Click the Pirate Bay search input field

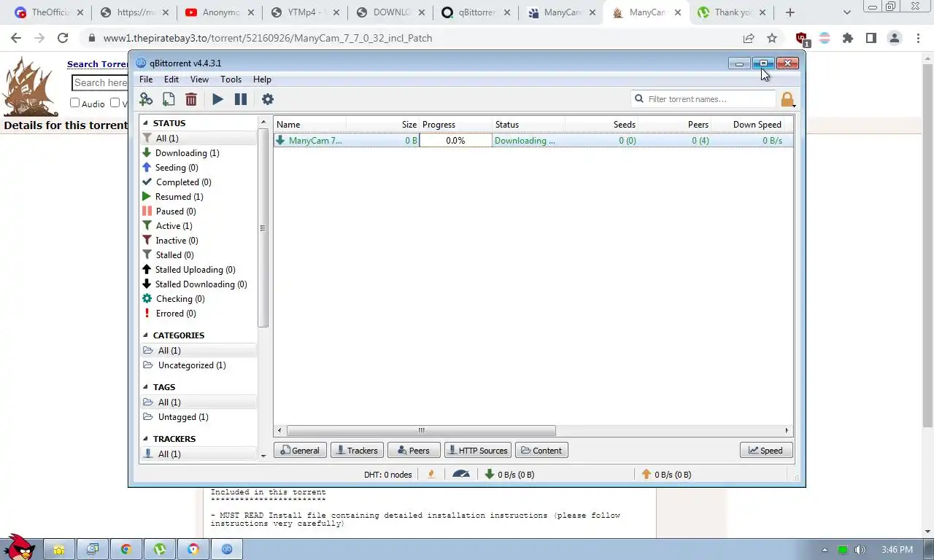[100, 82]
